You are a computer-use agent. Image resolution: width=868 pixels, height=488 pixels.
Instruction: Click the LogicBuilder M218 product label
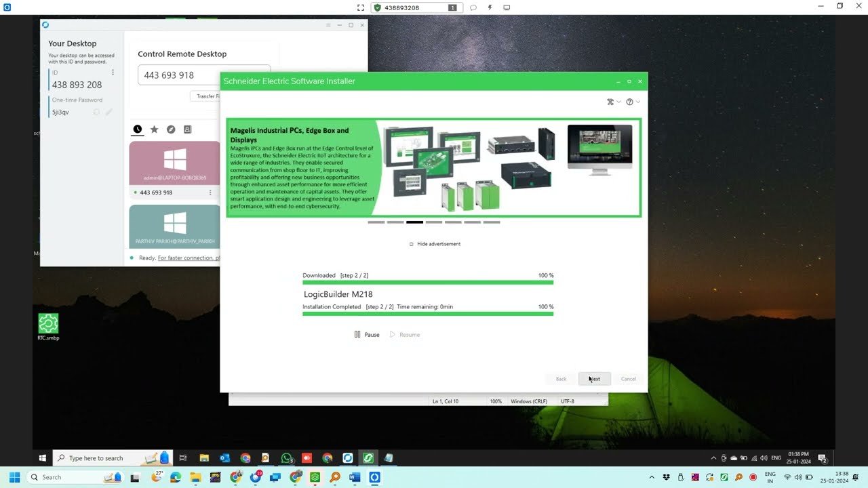tap(338, 294)
